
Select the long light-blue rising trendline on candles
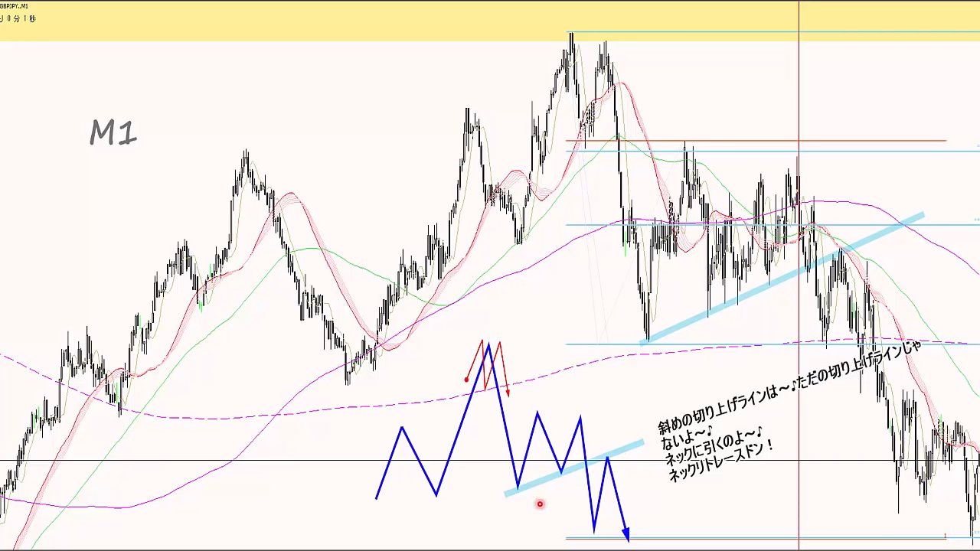781,279
